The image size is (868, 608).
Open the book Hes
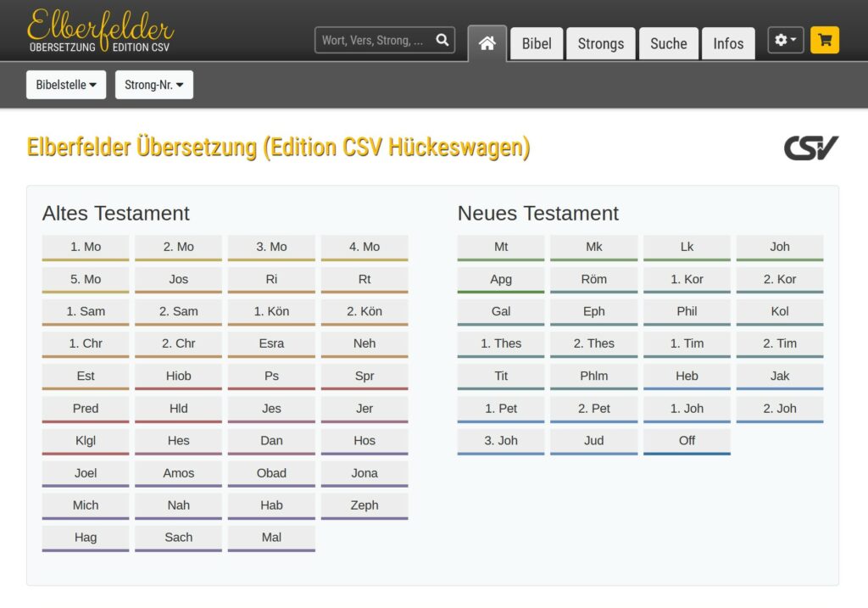click(178, 441)
